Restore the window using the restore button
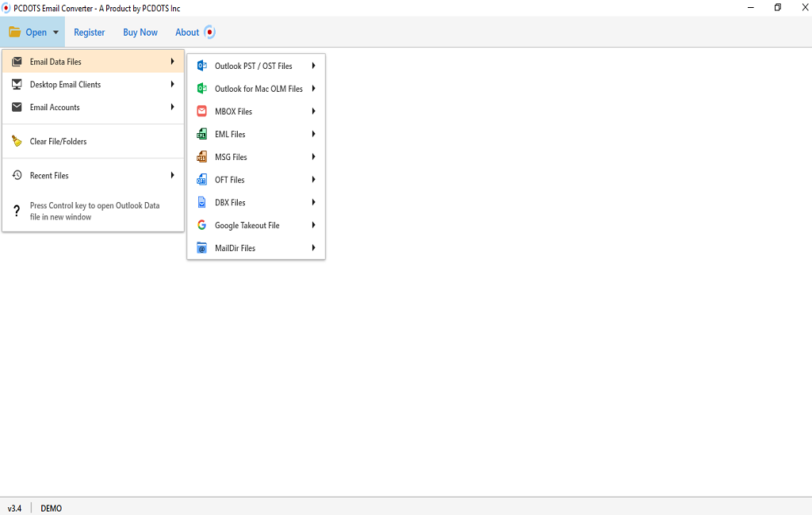 (777, 7)
